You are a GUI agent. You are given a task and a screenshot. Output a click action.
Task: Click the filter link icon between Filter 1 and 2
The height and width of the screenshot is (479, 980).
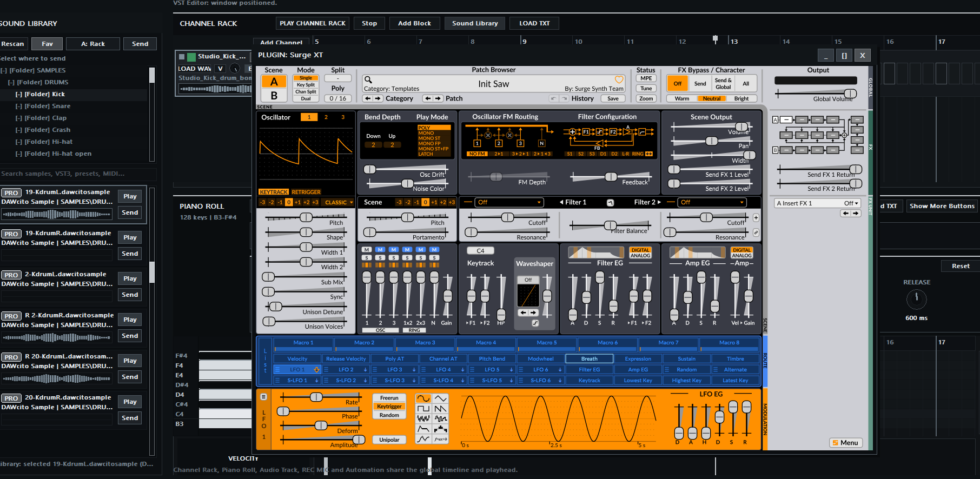point(610,203)
